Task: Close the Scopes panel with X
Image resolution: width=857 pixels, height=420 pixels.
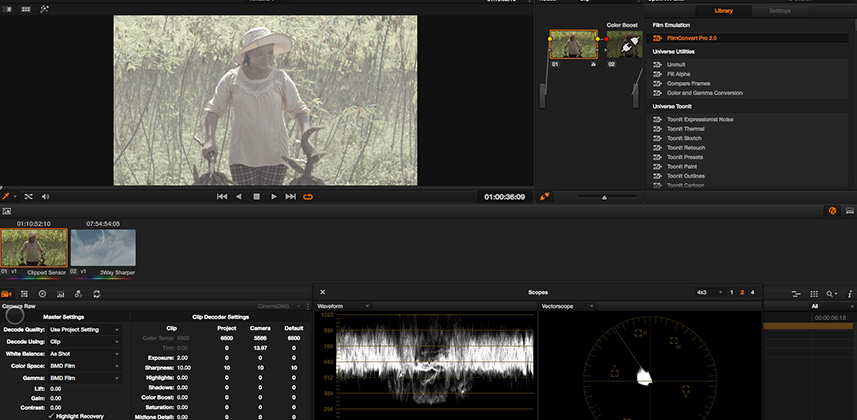Action: coord(322,293)
